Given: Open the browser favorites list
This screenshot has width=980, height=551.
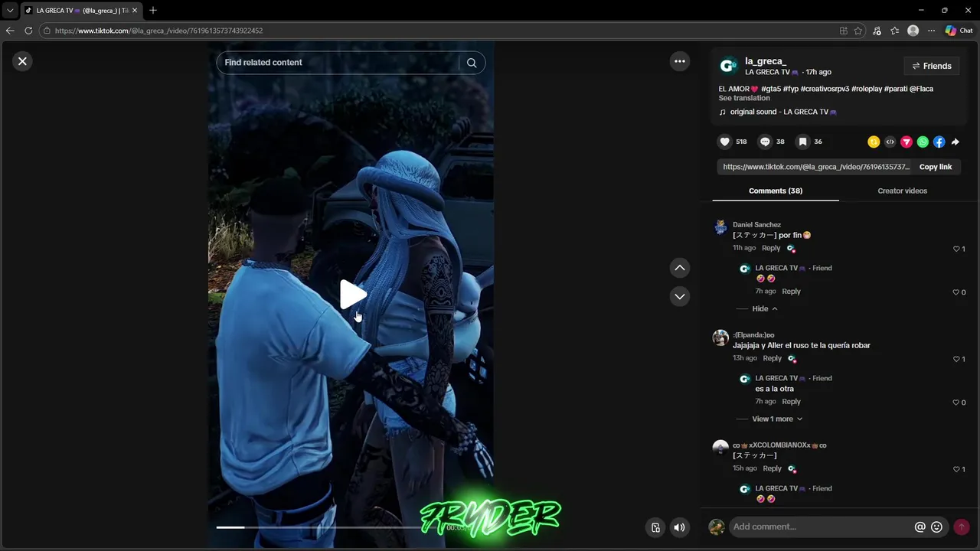Looking at the screenshot, I should (x=894, y=31).
